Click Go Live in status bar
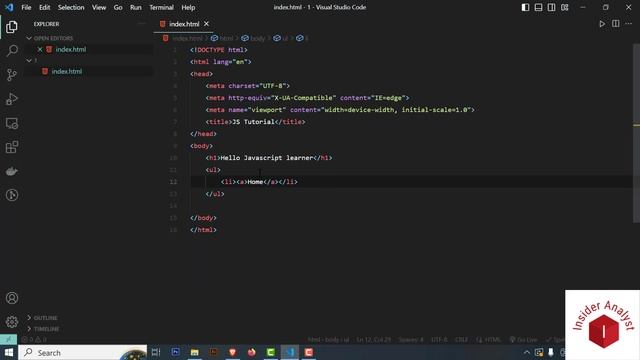This screenshot has width=640, height=360. pyautogui.click(x=523, y=340)
